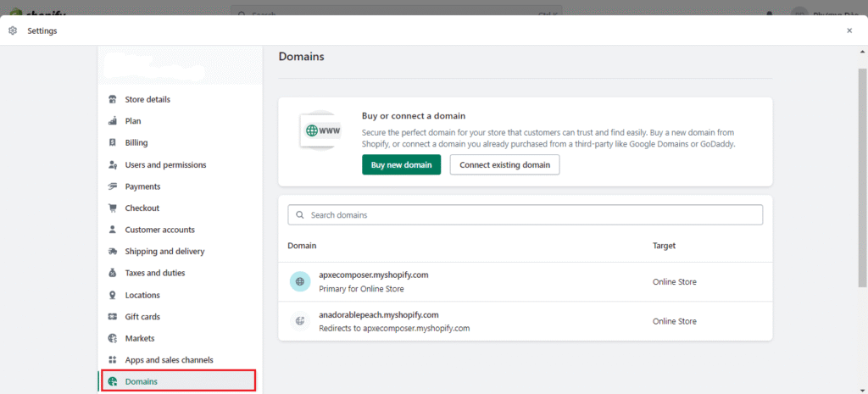Open Apps and sales channels

[x=169, y=360]
